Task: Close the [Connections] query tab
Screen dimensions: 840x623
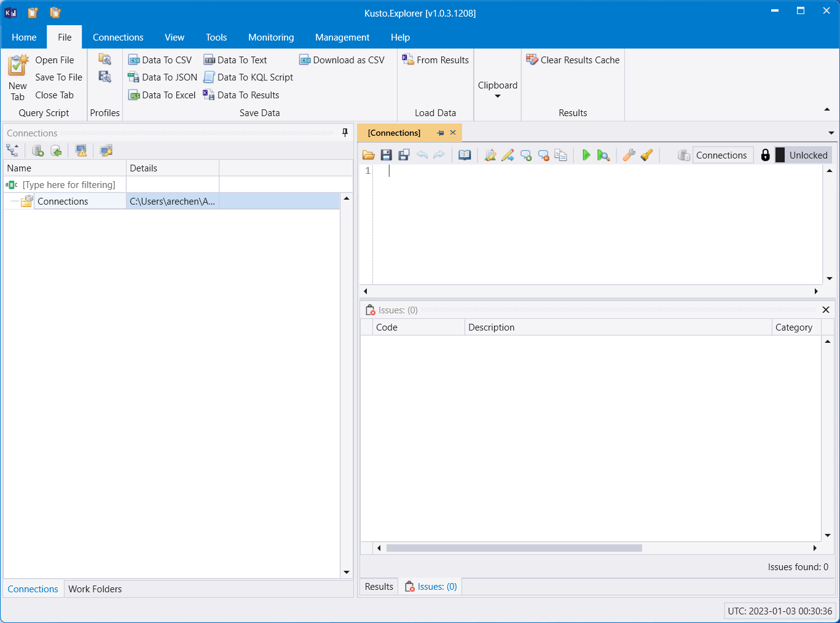Action: point(453,133)
